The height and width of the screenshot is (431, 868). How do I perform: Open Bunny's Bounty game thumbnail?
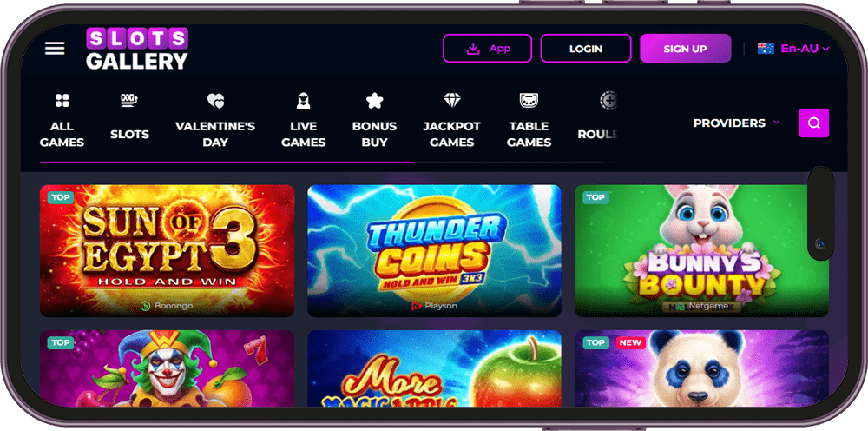click(x=701, y=250)
